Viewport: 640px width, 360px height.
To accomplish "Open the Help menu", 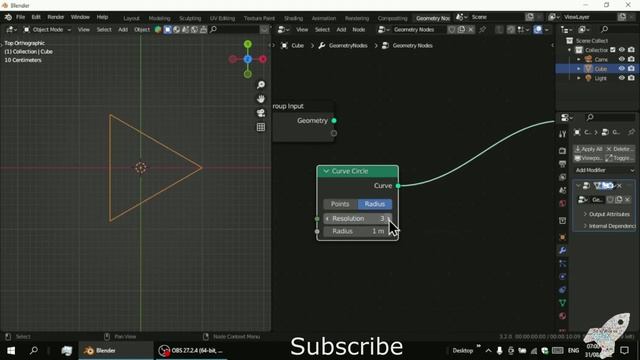I will (102, 17).
